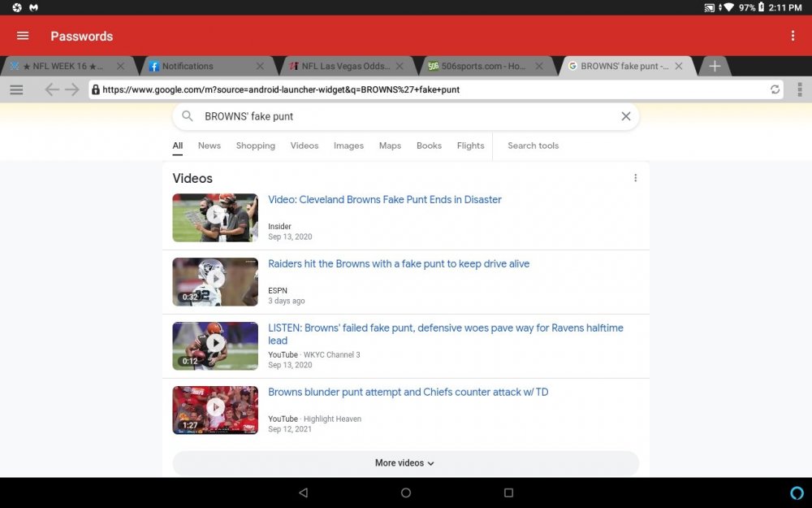Viewport: 812px width, 508px height.
Task: Click the 'Insider' source text
Action: (279, 227)
